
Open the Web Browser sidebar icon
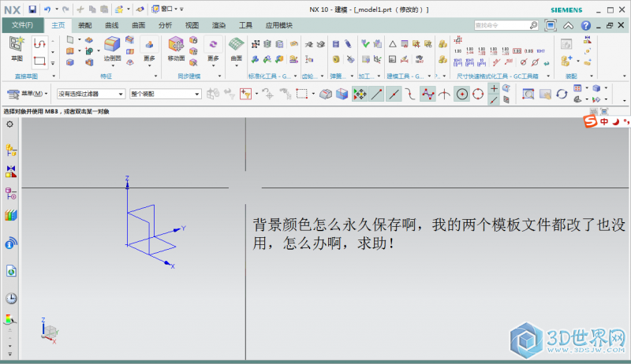tap(11, 271)
